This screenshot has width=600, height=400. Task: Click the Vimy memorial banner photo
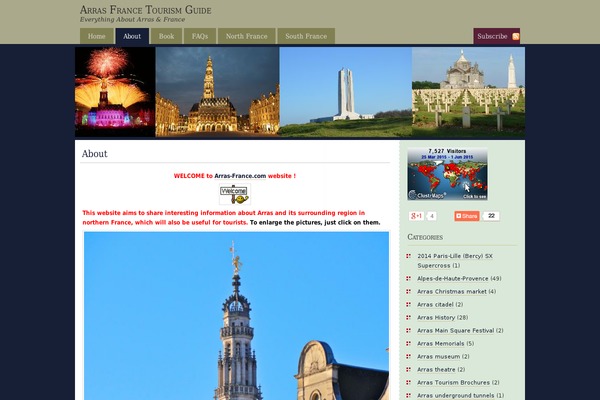tap(346, 92)
